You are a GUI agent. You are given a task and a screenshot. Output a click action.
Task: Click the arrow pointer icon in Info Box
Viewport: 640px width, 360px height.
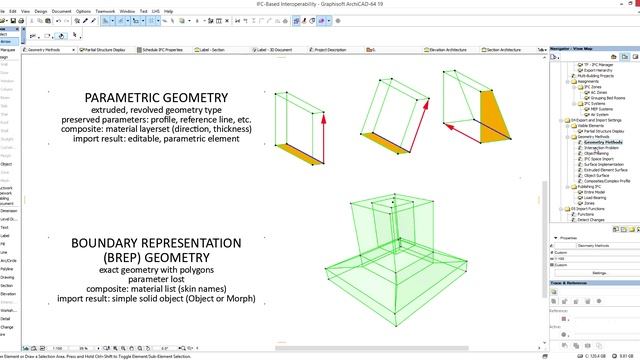click(x=75, y=36)
